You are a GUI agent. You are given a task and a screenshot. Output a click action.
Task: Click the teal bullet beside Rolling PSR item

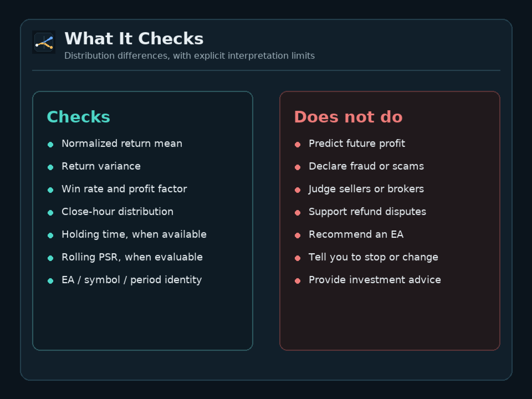tap(50, 258)
